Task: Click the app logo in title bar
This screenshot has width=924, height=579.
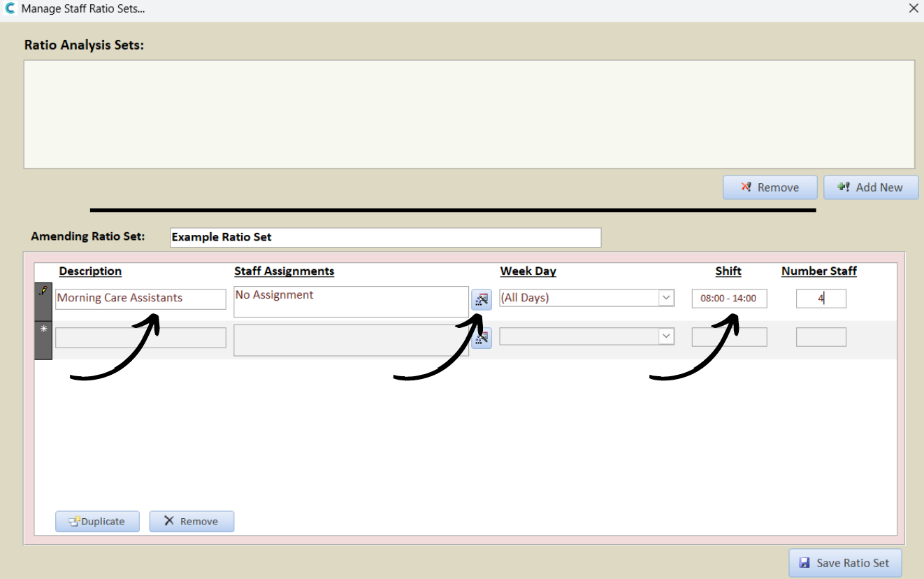Action: click(10, 9)
